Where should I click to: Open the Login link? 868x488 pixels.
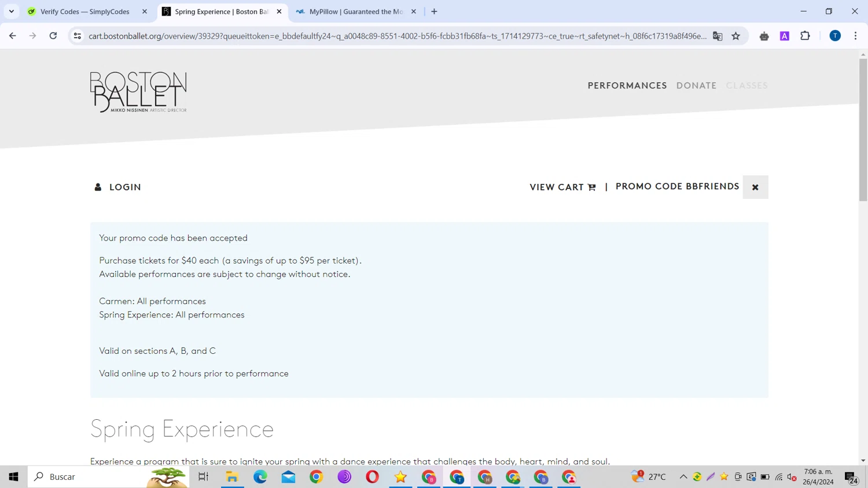(x=118, y=187)
